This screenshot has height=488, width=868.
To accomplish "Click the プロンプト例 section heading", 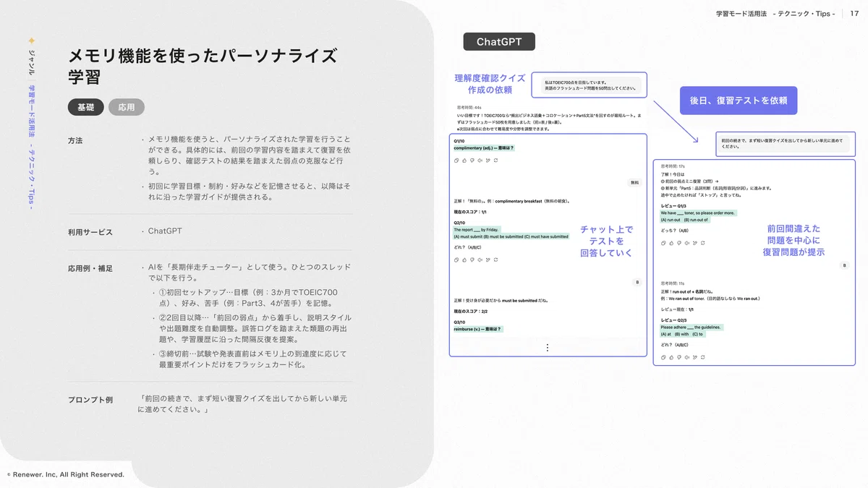I will 90,400.
